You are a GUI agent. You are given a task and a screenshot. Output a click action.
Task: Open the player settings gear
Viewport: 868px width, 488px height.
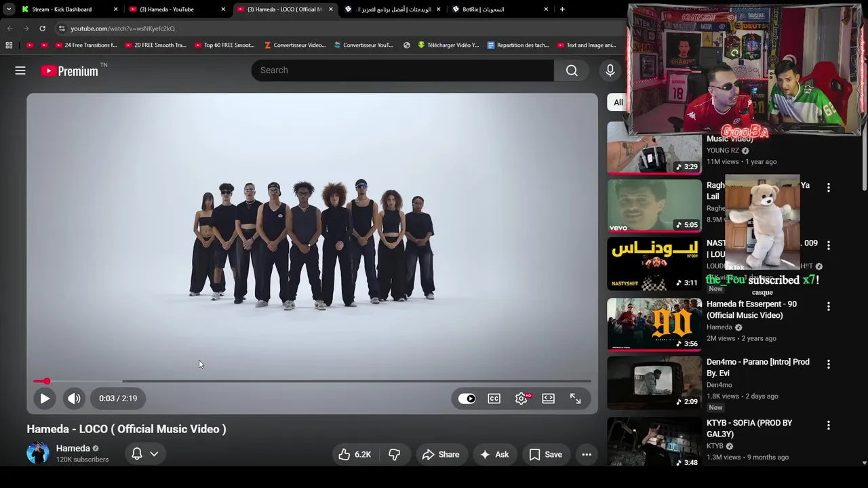pyautogui.click(x=521, y=399)
